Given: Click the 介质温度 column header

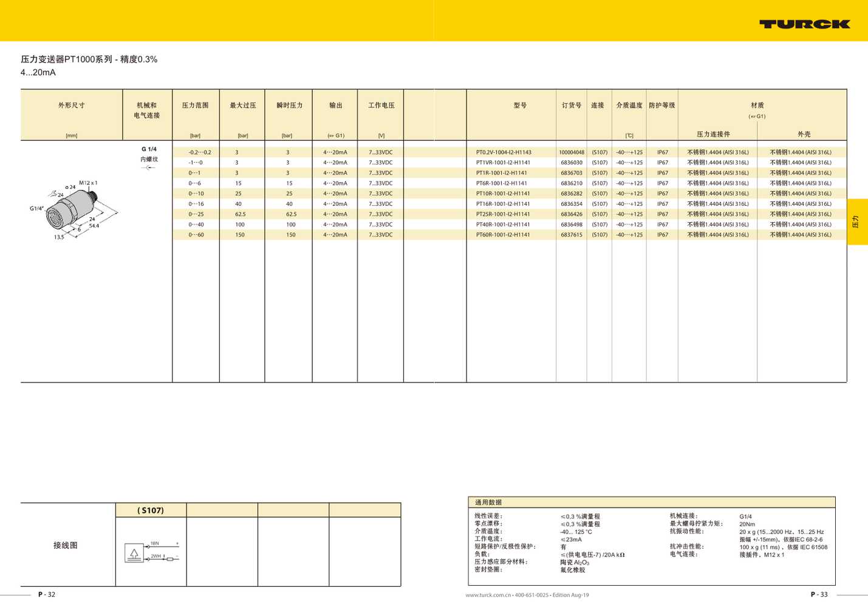Looking at the screenshot, I should point(629,105).
